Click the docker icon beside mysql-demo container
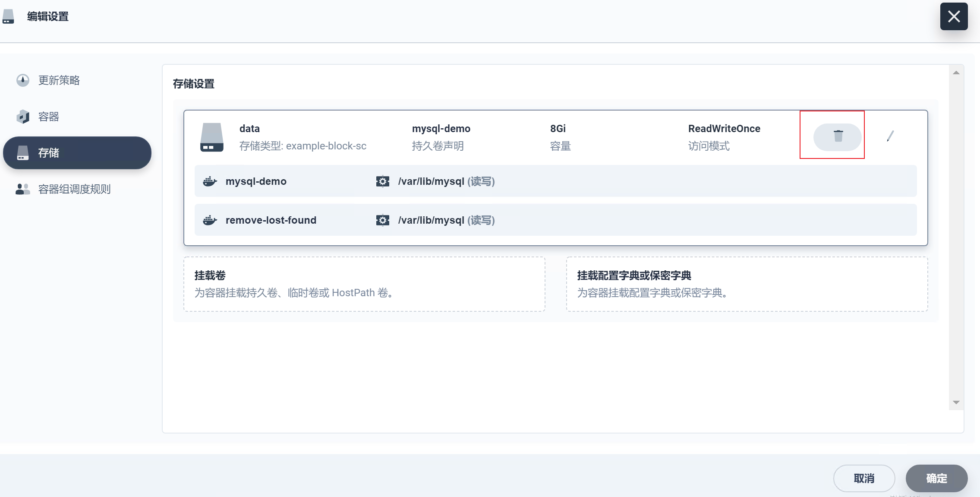 pyautogui.click(x=210, y=181)
